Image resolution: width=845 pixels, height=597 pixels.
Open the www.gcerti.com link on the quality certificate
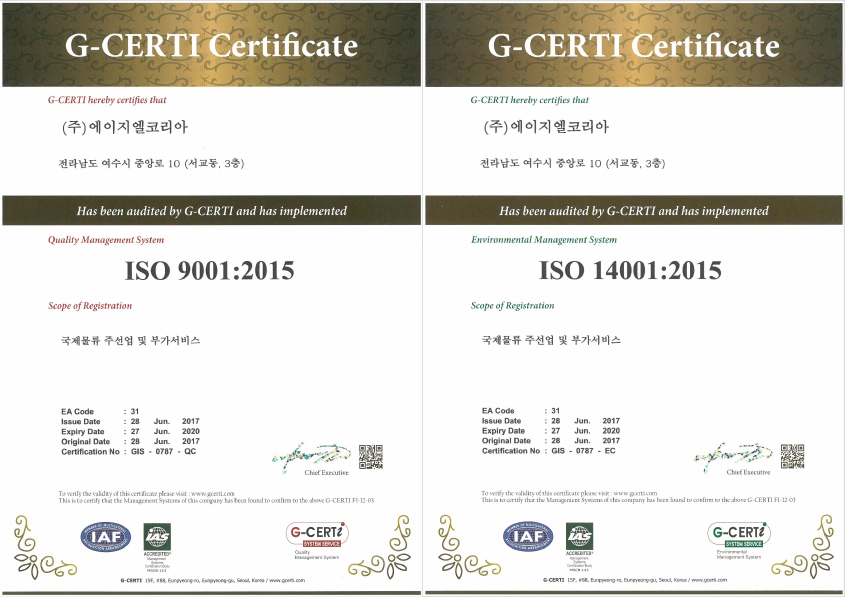212,493
